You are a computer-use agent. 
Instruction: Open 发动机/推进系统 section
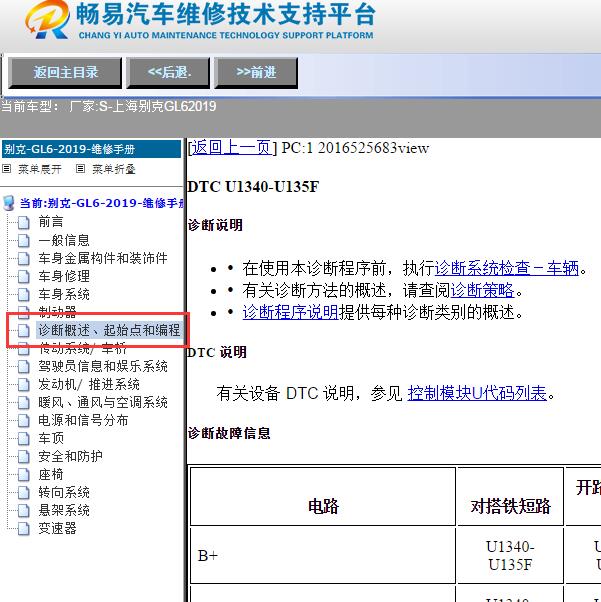point(89,385)
